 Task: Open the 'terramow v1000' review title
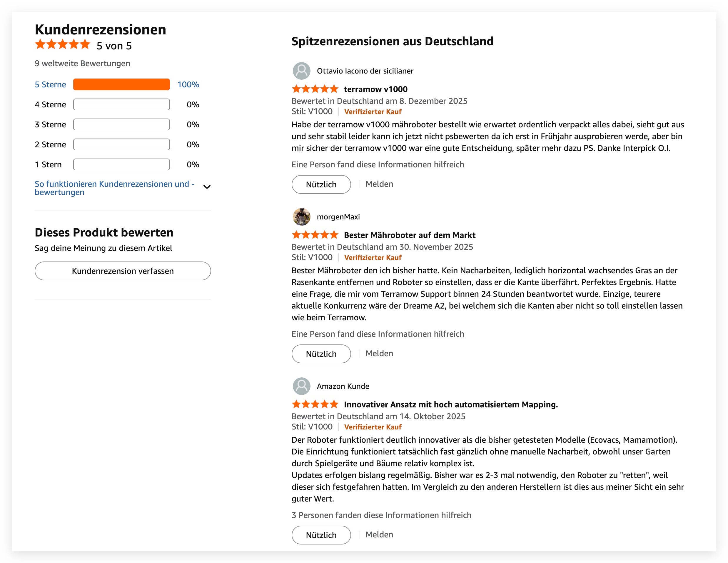(x=375, y=89)
